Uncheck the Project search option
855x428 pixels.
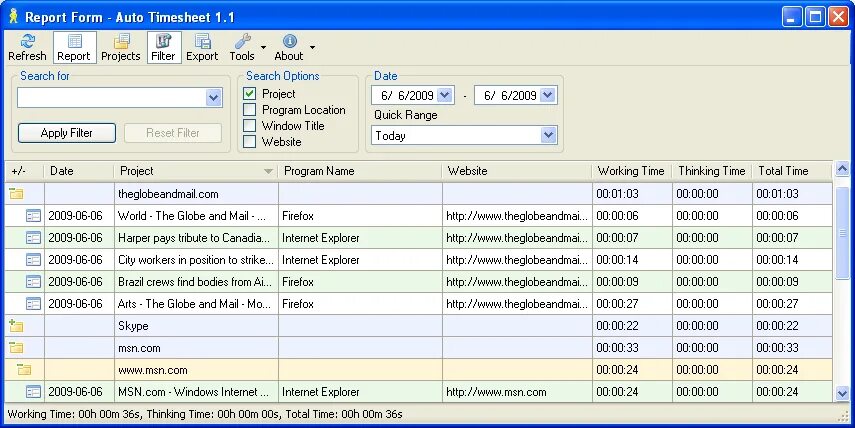[x=249, y=94]
